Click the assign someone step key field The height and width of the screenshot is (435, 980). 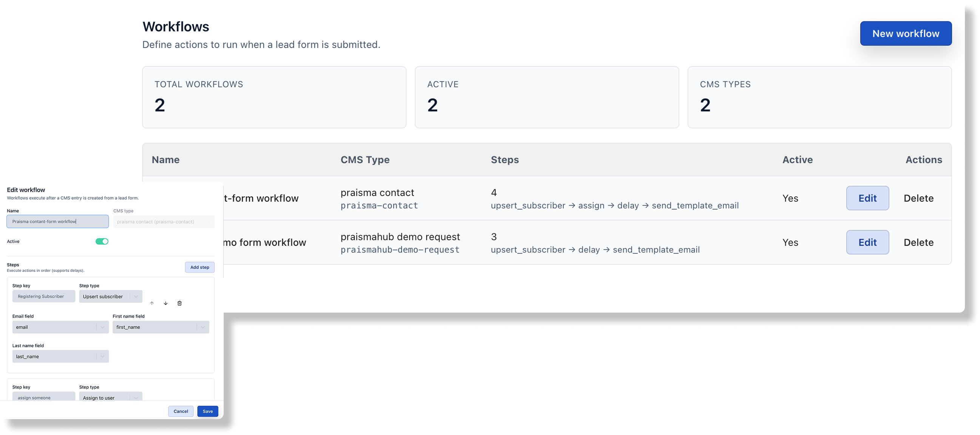click(43, 397)
